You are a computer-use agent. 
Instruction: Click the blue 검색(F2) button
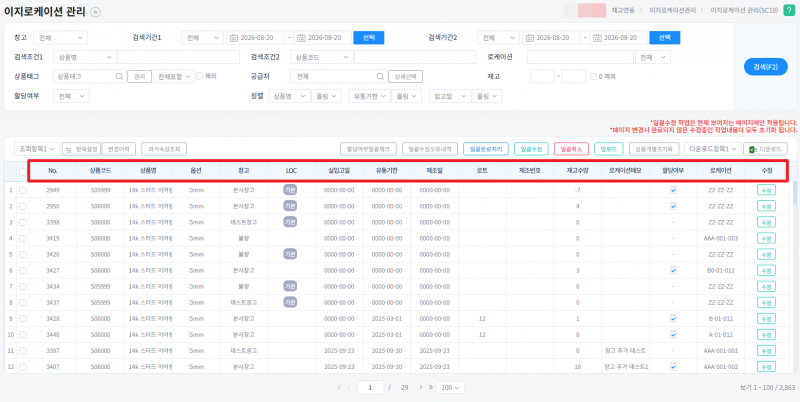pos(765,67)
